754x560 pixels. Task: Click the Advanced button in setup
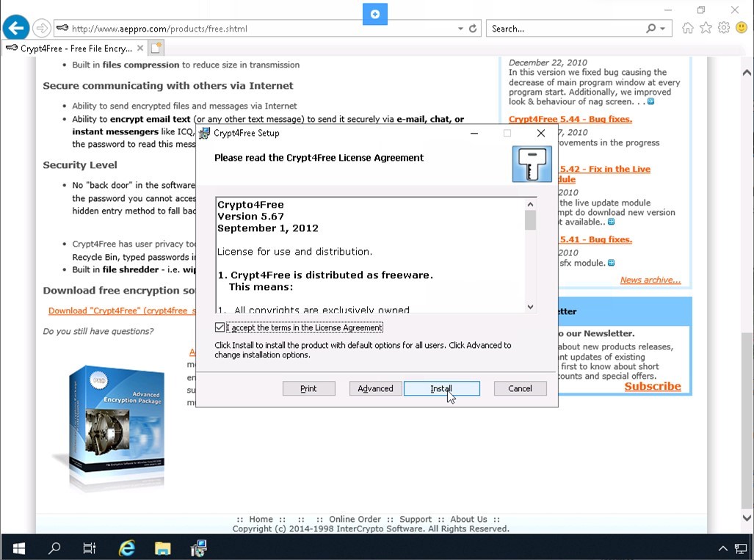(375, 388)
